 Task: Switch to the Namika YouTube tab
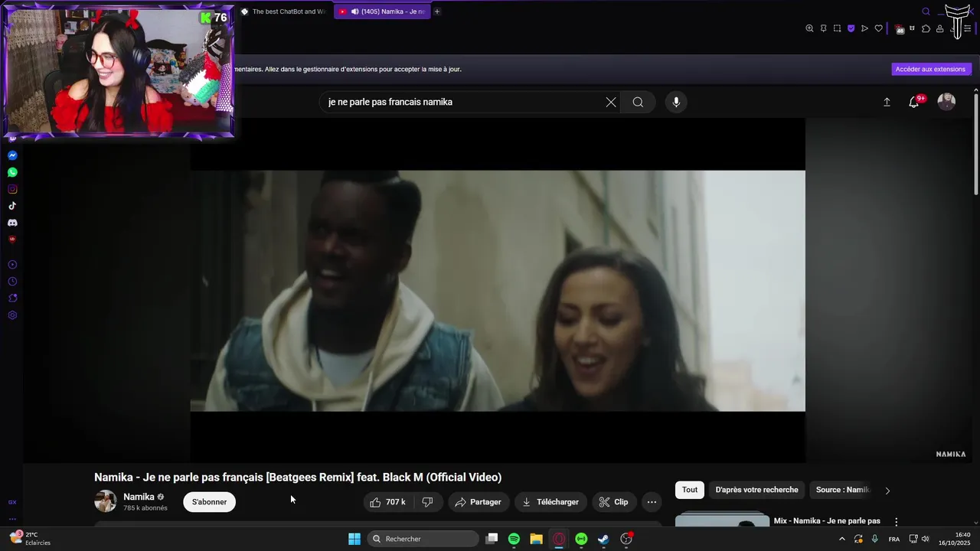(382, 11)
